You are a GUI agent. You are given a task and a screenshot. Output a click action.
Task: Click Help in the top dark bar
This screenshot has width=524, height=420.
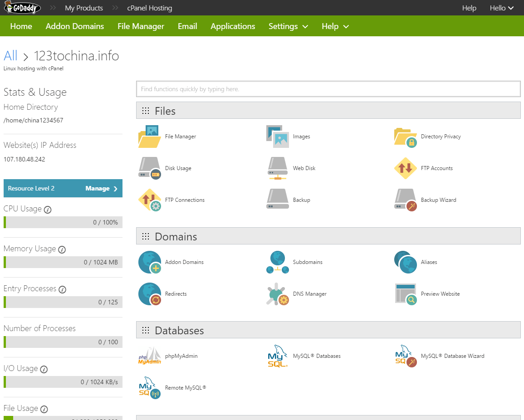(x=469, y=8)
